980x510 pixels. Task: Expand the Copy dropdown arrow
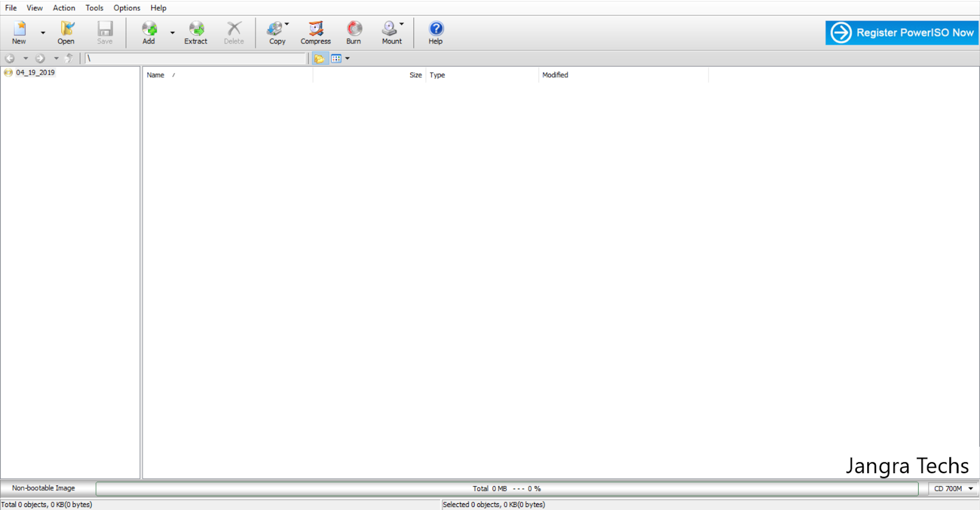pyautogui.click(x=287, y=24)
